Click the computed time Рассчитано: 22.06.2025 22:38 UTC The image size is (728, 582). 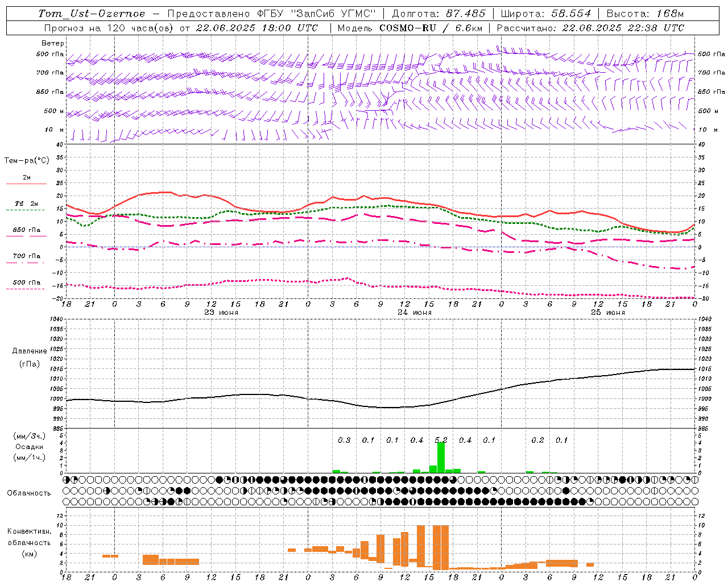(590, 28)
